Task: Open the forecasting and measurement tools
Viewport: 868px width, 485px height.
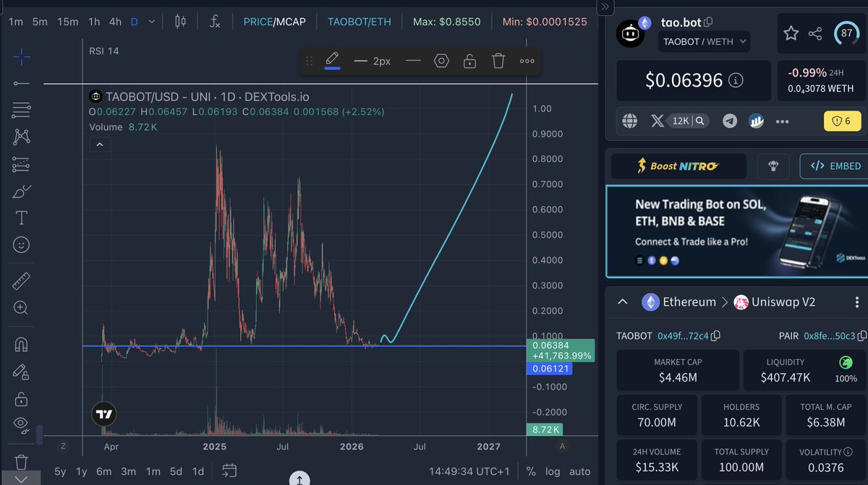Action: (21, 164)
